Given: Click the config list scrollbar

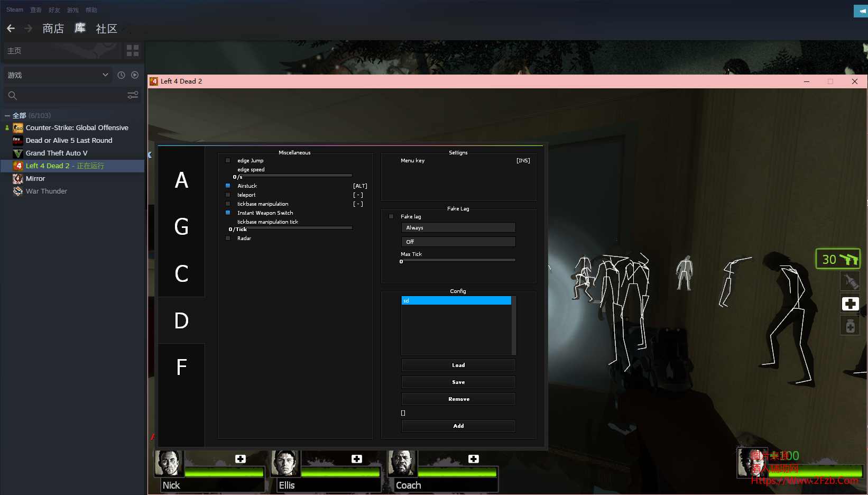Looking at the screenshot, I should pyautogui.click(x=514, y=325).
